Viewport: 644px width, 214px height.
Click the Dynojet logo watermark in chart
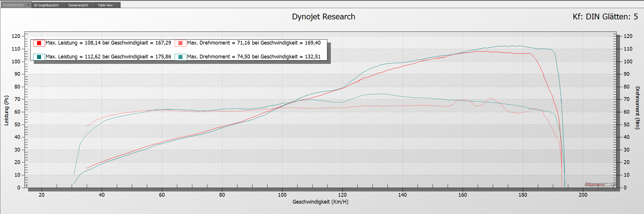coord(600,185)
